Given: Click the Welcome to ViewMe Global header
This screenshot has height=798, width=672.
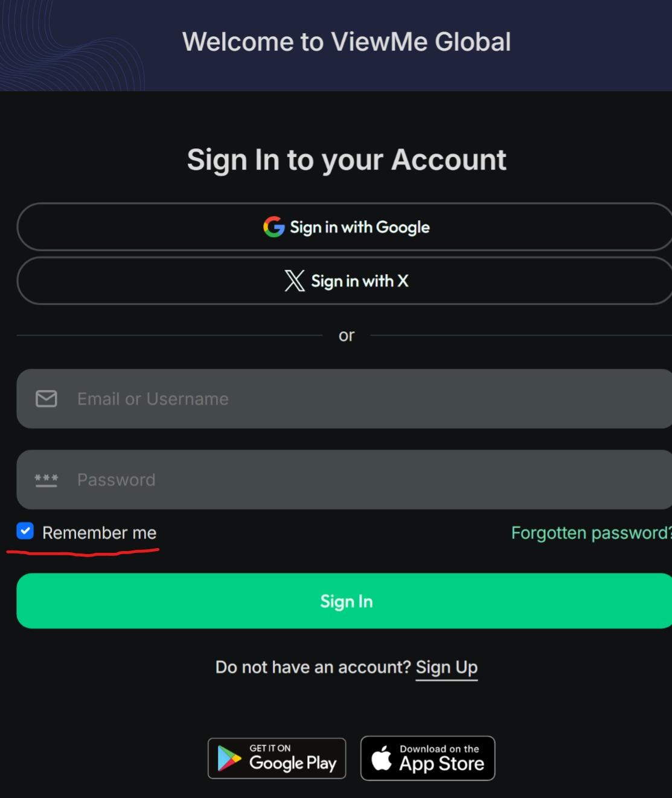Looking at the screenshot, I should click(347, 42).
